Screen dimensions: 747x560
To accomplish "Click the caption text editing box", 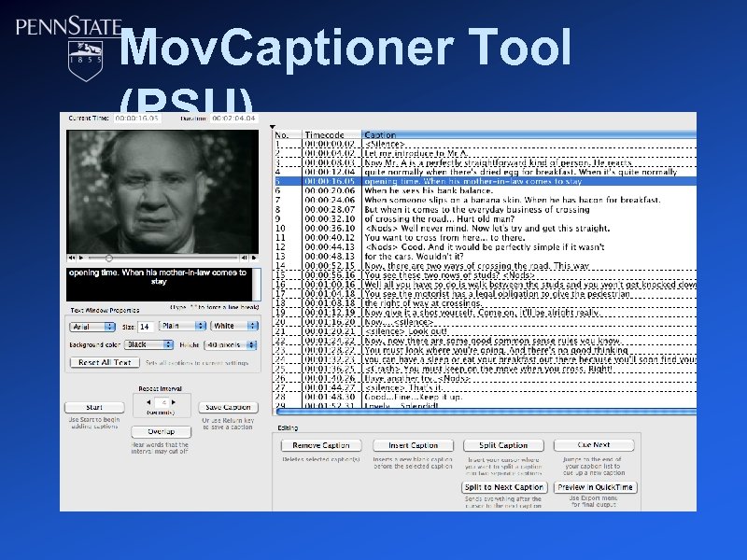I will [159, 285].
